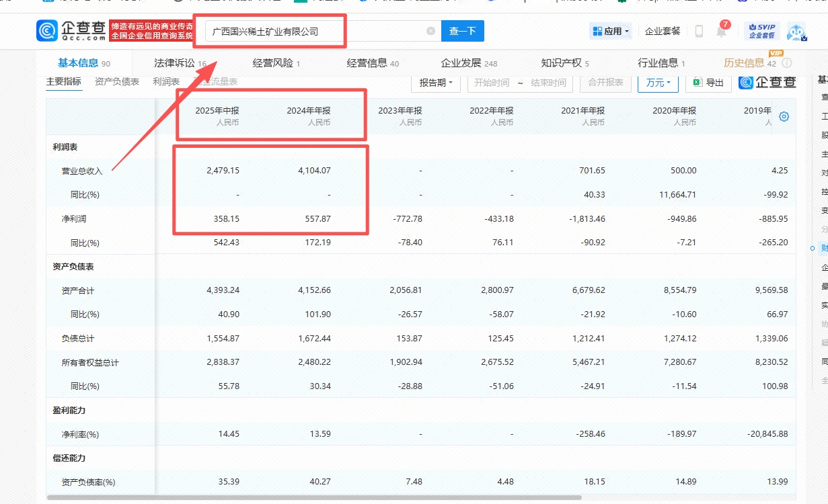Select the 资产负债表 sub-tab
The height and width of the screenshot is (504, 828).
click(x=117, y=81)
